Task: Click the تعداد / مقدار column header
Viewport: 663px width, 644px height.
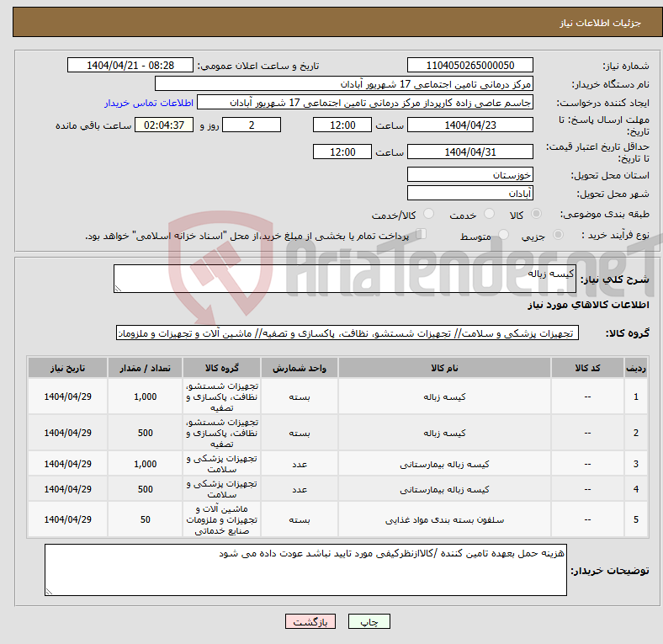Action: tap(145, 368)
